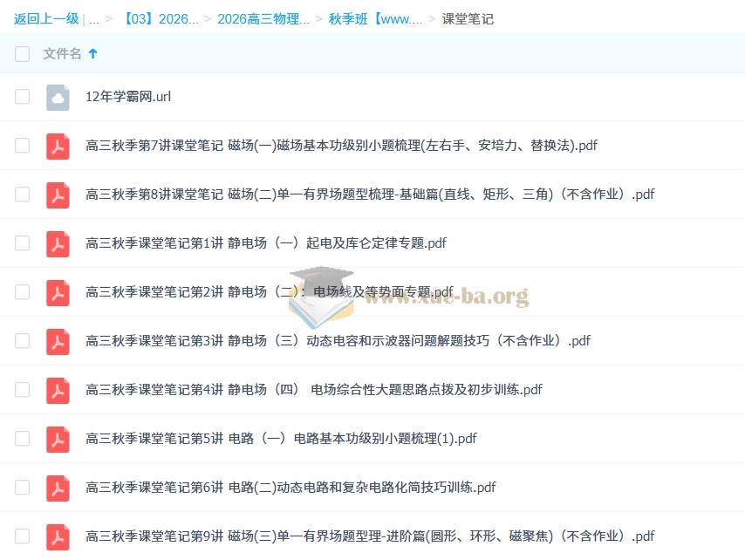Click PDF icon of 第3讲 动态电容 file
This screenshot has height=560, width=745.
58,341
